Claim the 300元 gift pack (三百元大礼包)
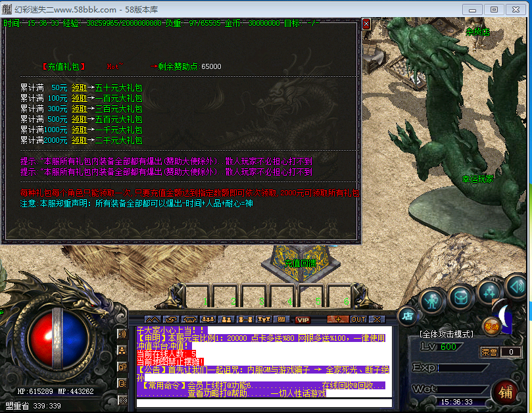 tap(79, 109)
